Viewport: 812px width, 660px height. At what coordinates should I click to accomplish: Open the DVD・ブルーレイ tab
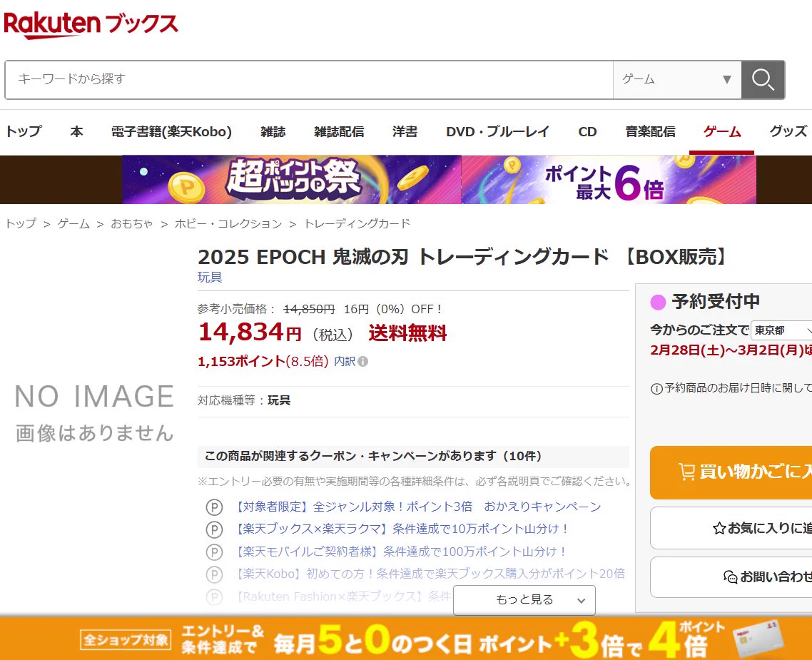tap(497, 131)
